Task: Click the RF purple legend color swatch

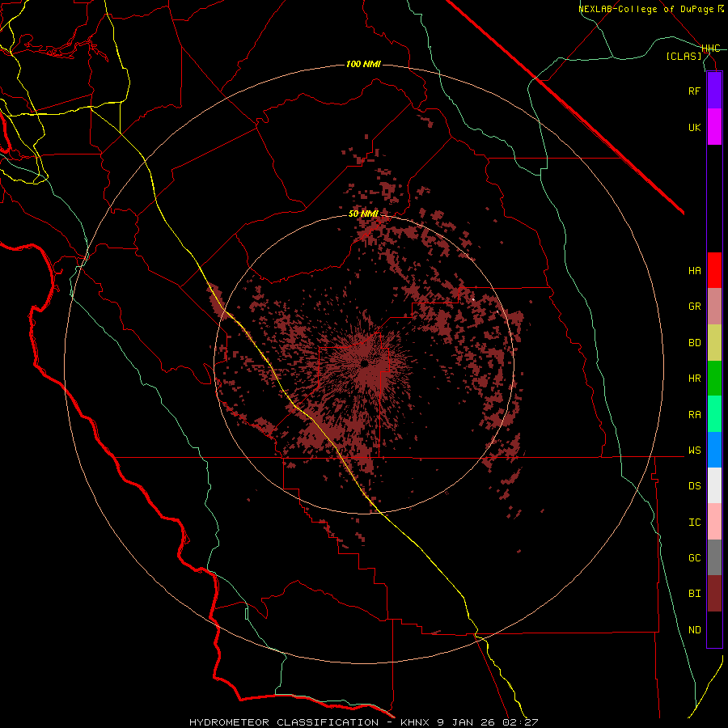Action: point(714,91)
